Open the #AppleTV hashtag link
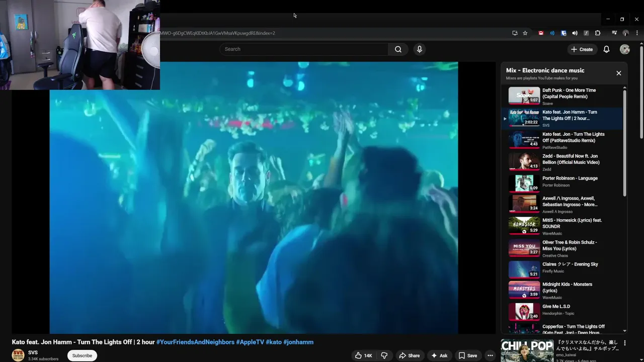 250,342
